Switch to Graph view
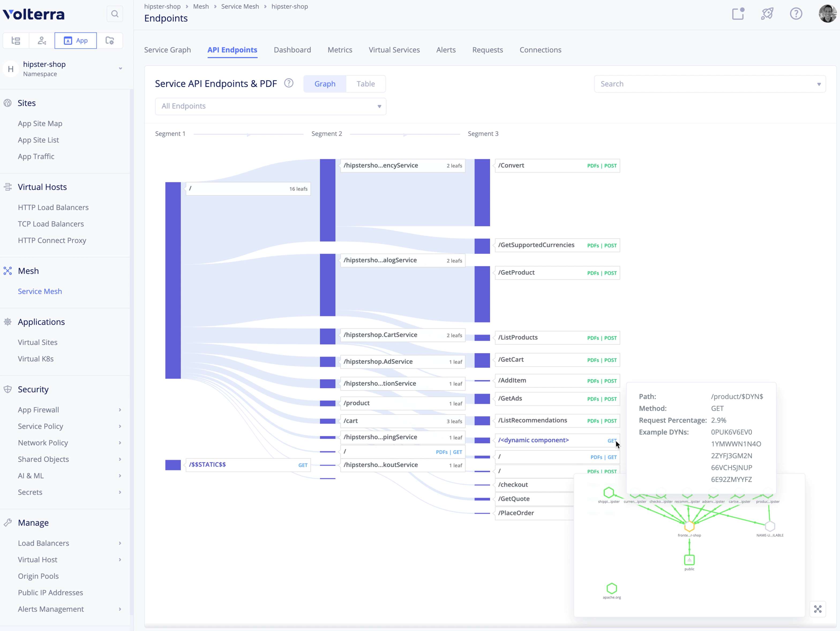840x631 pixels. pyautogui.click(x=325, y=84)
